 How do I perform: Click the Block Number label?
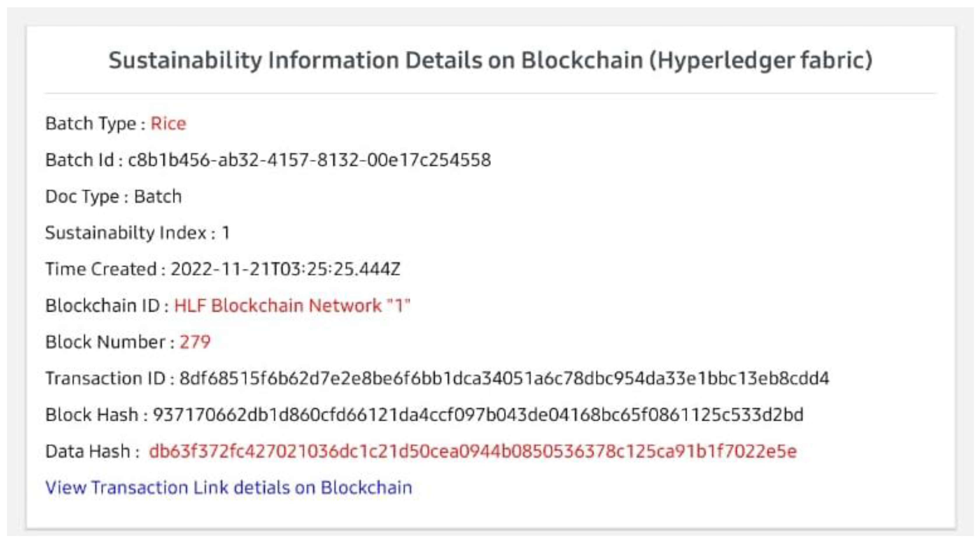pyautogui.click(x=105, y=342)
